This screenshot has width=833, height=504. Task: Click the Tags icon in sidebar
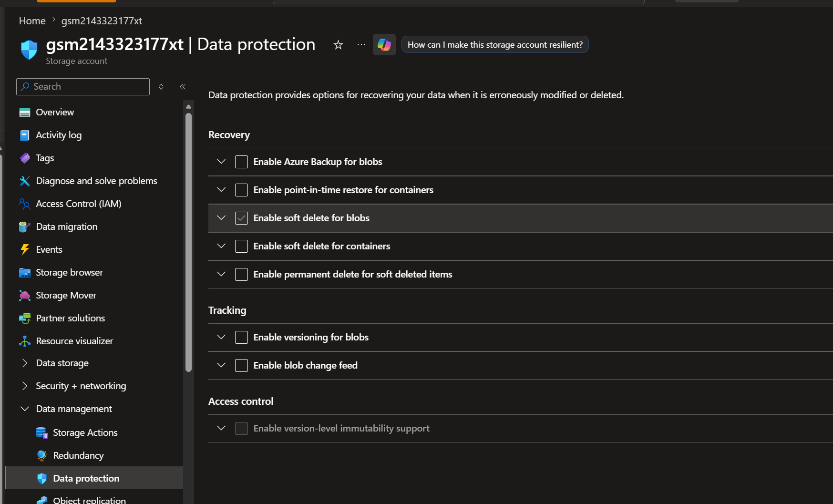25,158
